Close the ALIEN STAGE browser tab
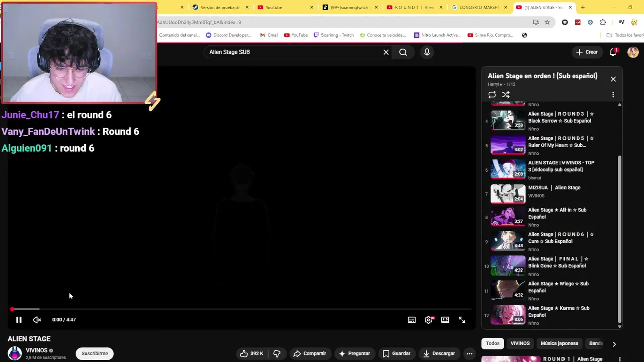Image resolution: width=644 pixels, height=362 pixels. tap(570, 7)
